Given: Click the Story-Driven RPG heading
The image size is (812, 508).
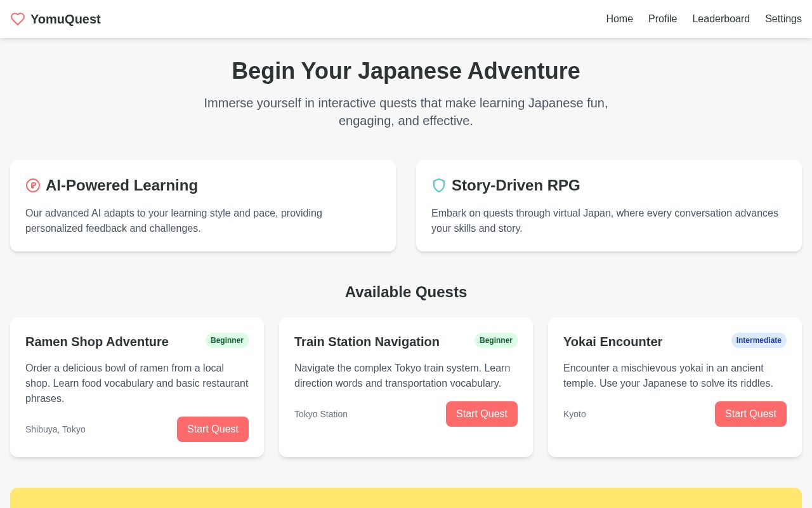Looking at the screenshot, I should click(x=516, y=185).
